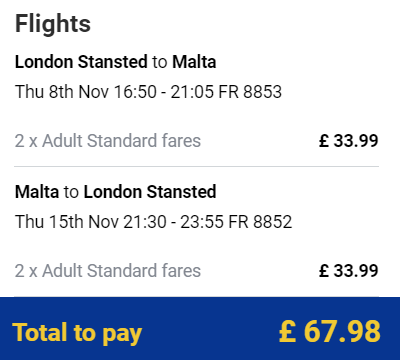This screenshot has height=360, width=400.
Task: Click the Thu 15th Nov return date
Action: (x=67, y=222)
